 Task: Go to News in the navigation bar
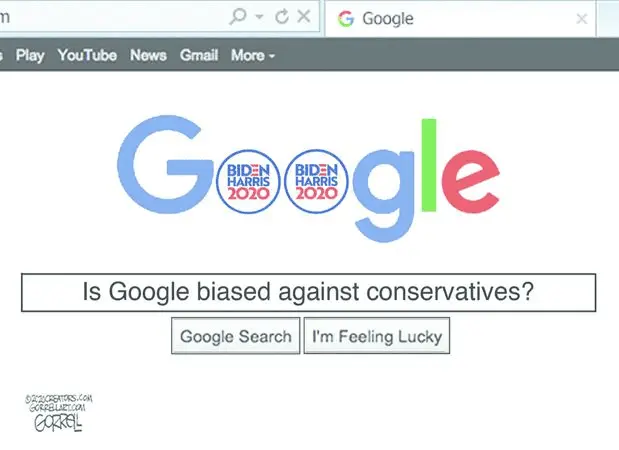pyautogui.click(x=148, y=55)
